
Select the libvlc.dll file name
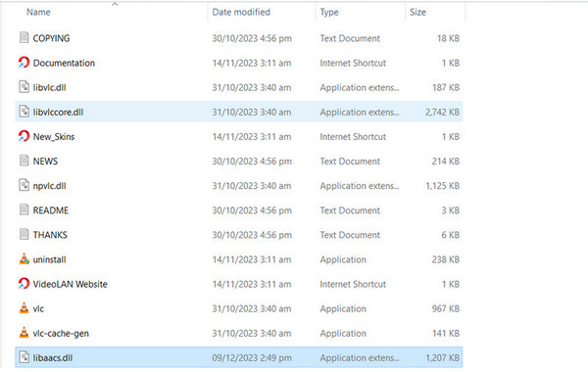[50, 88]
